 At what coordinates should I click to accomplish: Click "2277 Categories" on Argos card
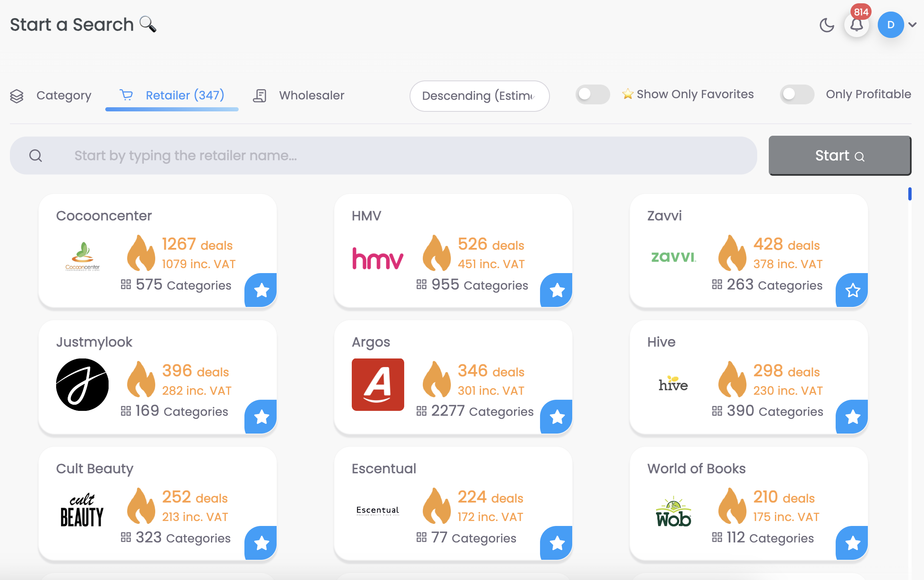(482, 411)
